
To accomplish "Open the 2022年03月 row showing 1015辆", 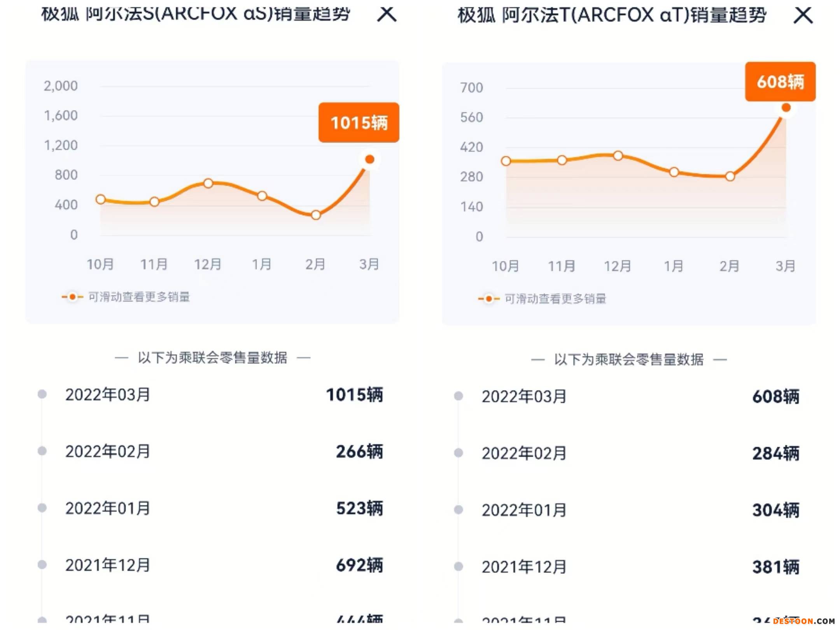I will 210,395.
